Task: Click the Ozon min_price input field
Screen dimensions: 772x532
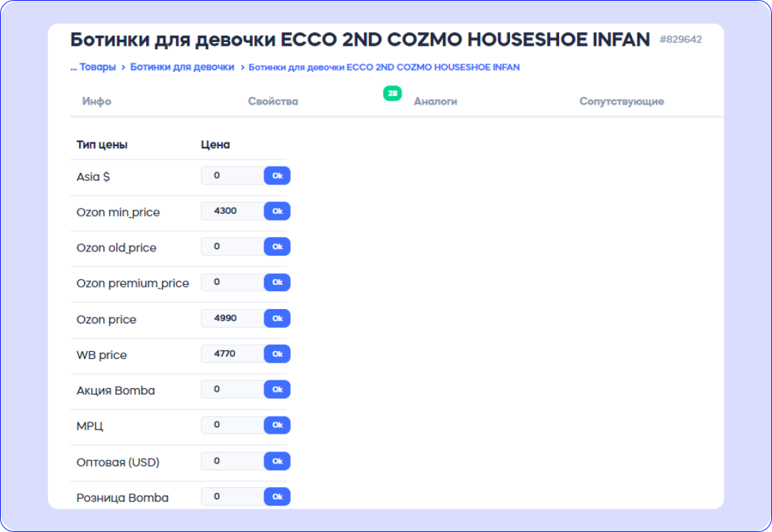Action: tap(233, 212)
